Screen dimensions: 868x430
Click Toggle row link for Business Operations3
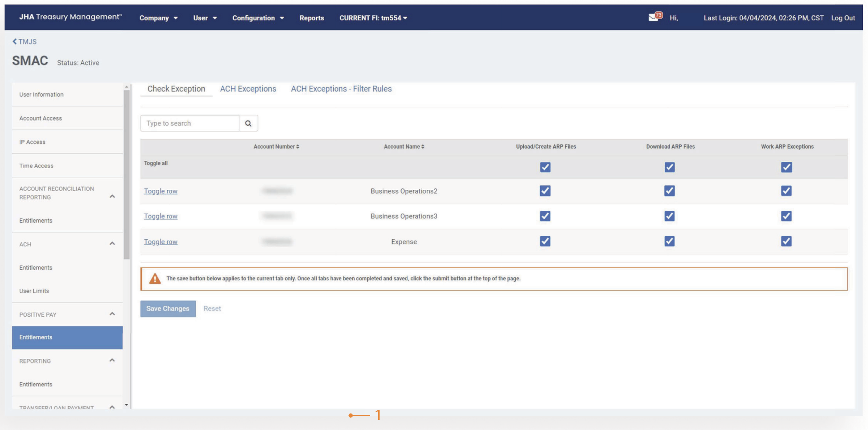point(161,216)
